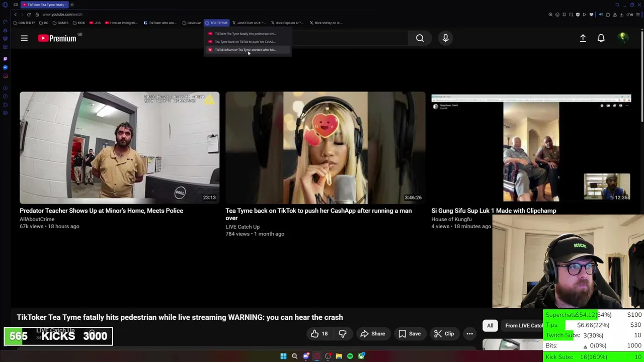Reload the current page

coord(29,15)
